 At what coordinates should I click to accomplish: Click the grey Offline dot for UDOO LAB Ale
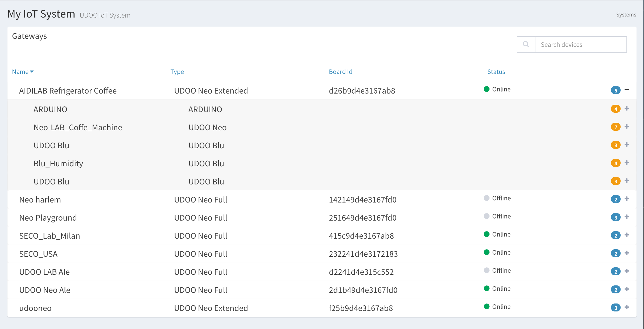click(x=486, y=270)
